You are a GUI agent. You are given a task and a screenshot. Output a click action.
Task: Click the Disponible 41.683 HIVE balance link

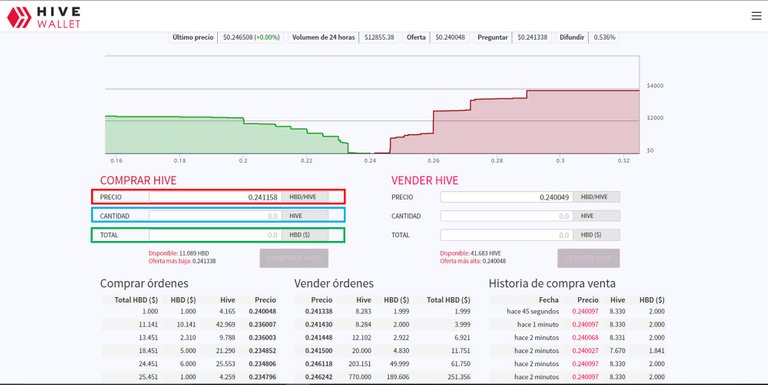coord(470,253)
